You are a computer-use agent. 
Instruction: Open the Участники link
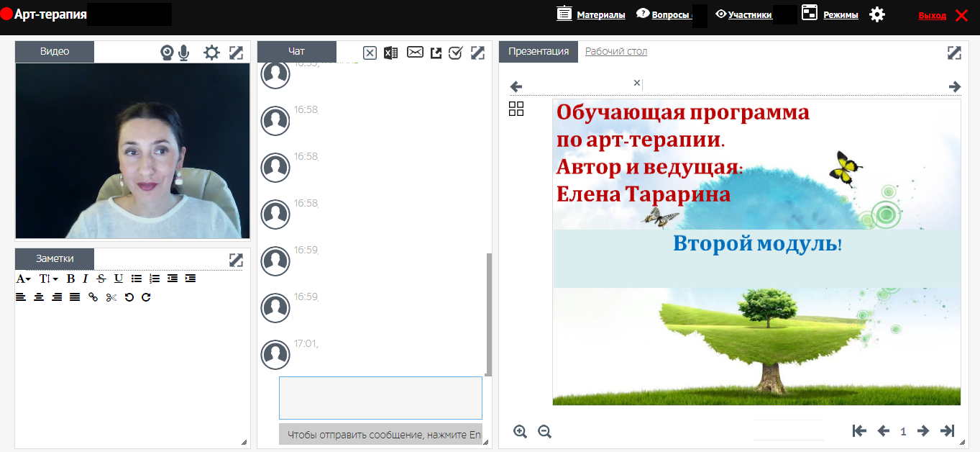[750, 15]
